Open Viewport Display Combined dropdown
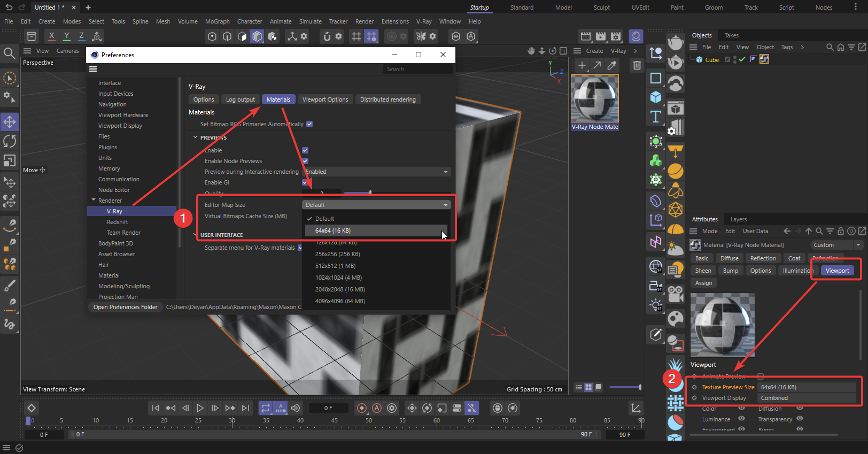The image size is (868, 454). [x=807, y=398]
